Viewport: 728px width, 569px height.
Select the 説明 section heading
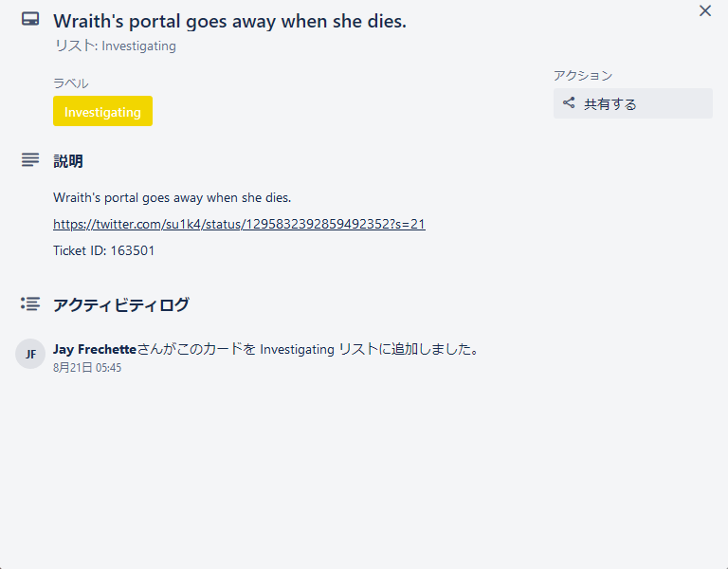(68, 161)
